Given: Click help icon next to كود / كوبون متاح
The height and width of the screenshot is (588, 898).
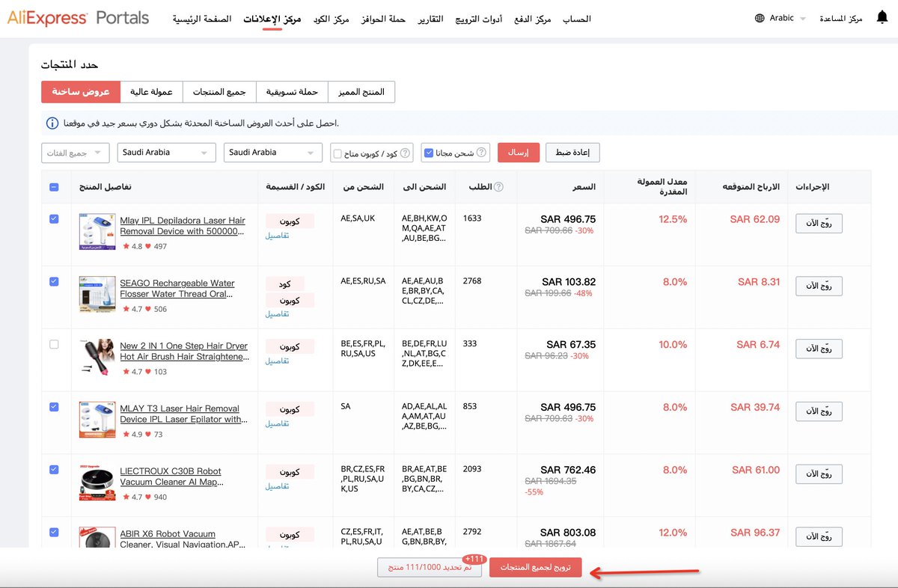Looking at the screenshot, I should [406, 153].
